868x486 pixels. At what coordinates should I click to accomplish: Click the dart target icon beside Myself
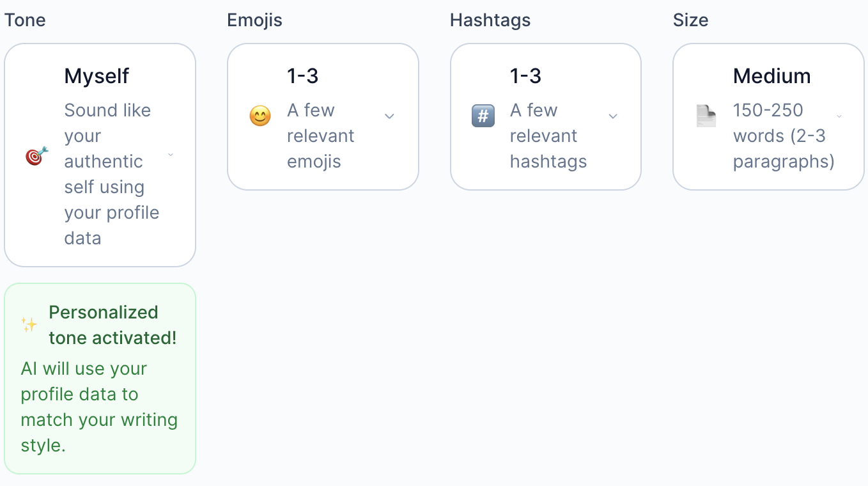pyautogui.click(x=36, y=155)
